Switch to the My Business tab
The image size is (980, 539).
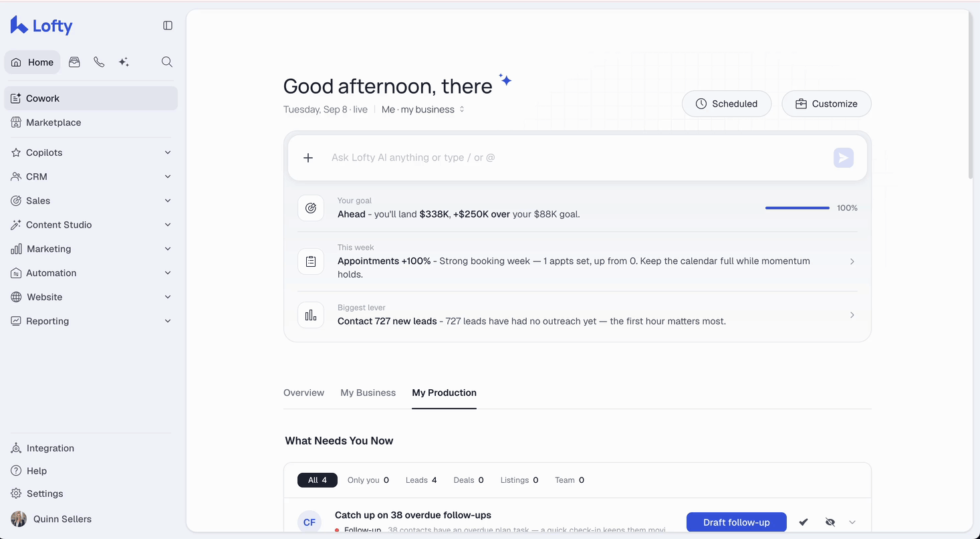click(x=368, y=393)
